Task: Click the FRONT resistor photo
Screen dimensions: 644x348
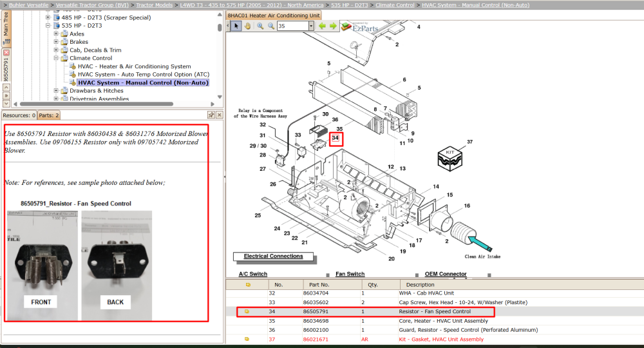Action: click(x=43, y=266)
